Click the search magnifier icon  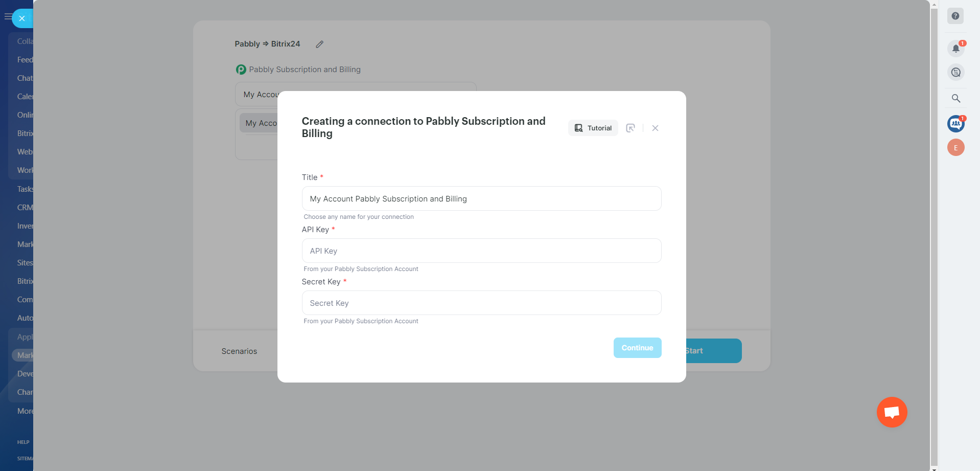(955, 98)
